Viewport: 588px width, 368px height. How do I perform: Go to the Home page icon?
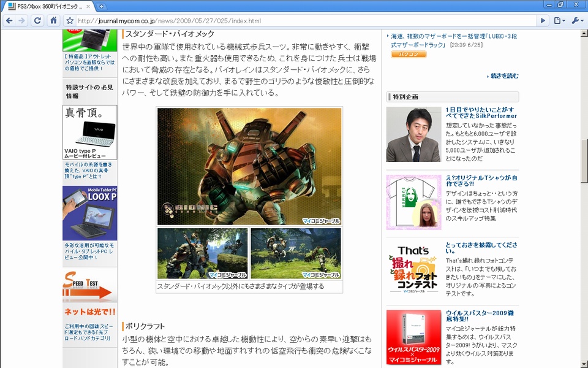(x=54, y=21)
